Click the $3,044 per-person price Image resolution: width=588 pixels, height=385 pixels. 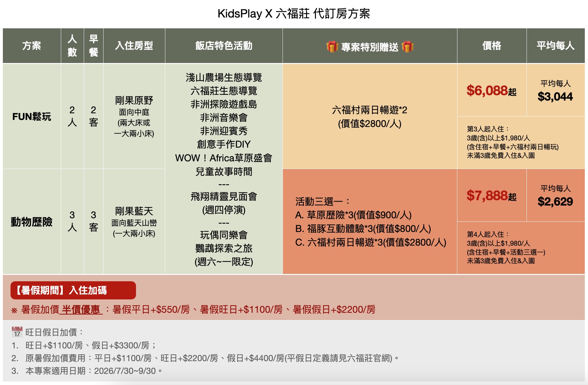click(x=555, y=96)
